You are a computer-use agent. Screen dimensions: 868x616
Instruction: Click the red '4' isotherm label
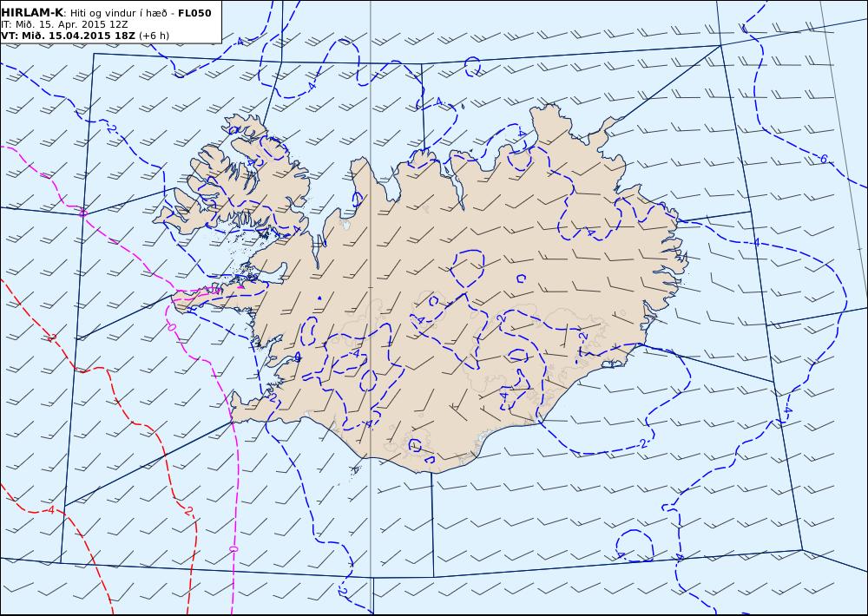pyautogui.click(x=51, y=510)
